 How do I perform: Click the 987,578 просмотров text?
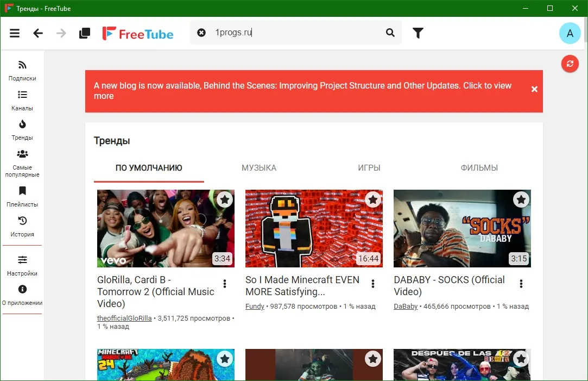click(304, 307)
